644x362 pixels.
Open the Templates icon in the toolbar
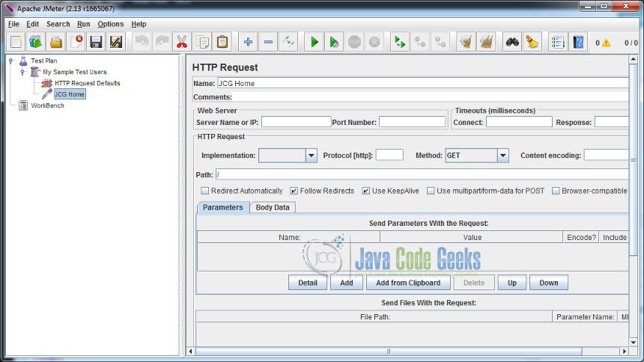36,42
